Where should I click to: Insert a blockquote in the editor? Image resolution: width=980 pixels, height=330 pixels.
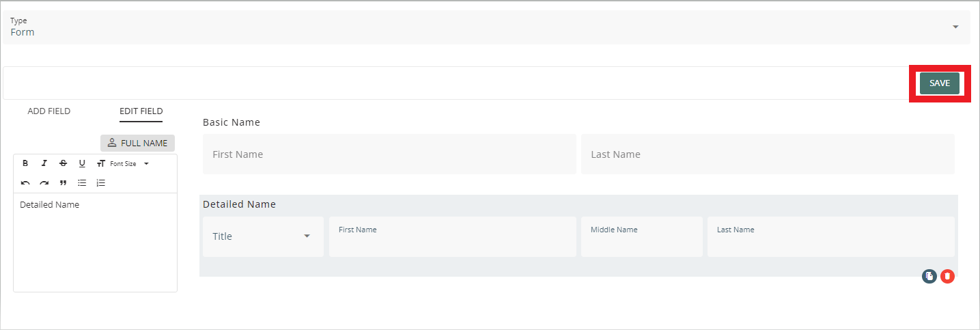pos(63,183)
